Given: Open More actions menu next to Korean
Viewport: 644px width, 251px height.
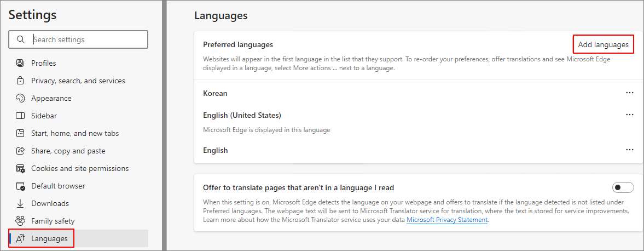Looking at the screenshot, I should pyautogui.click(x=630, y=93).
